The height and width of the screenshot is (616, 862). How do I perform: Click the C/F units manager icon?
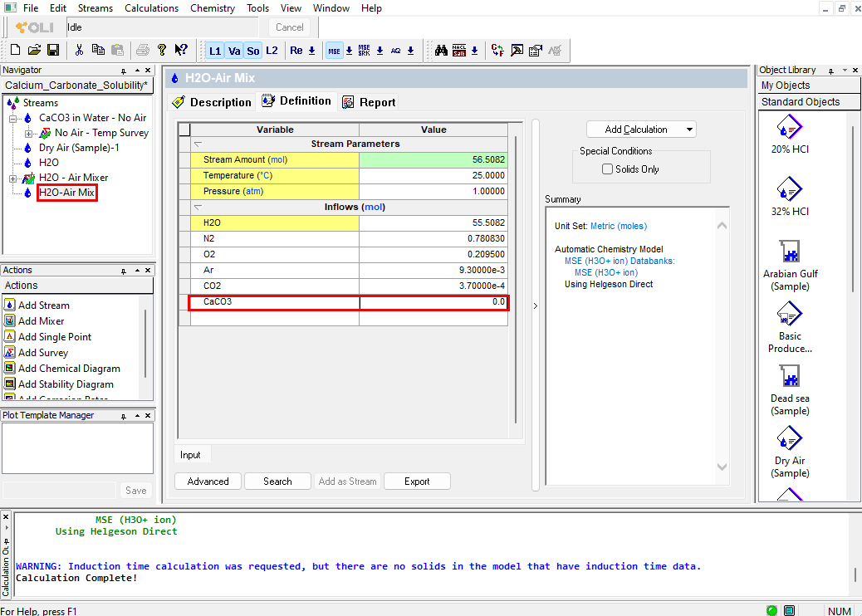click(x=497, y=51)
